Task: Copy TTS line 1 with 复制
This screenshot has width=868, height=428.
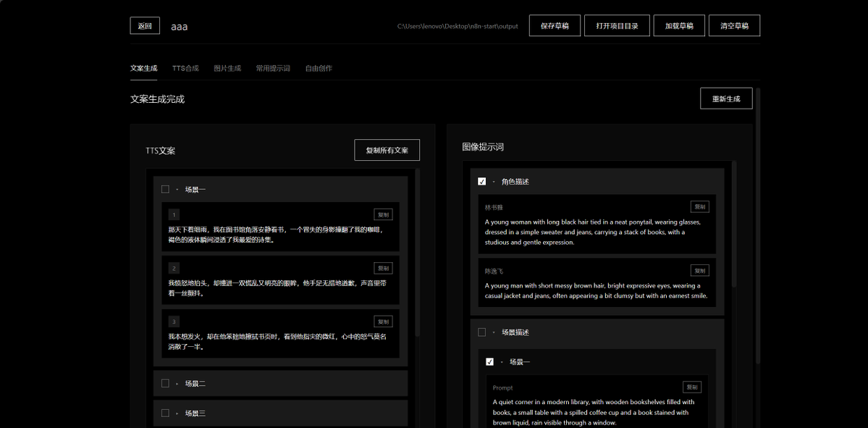Action: pos(383,214)
